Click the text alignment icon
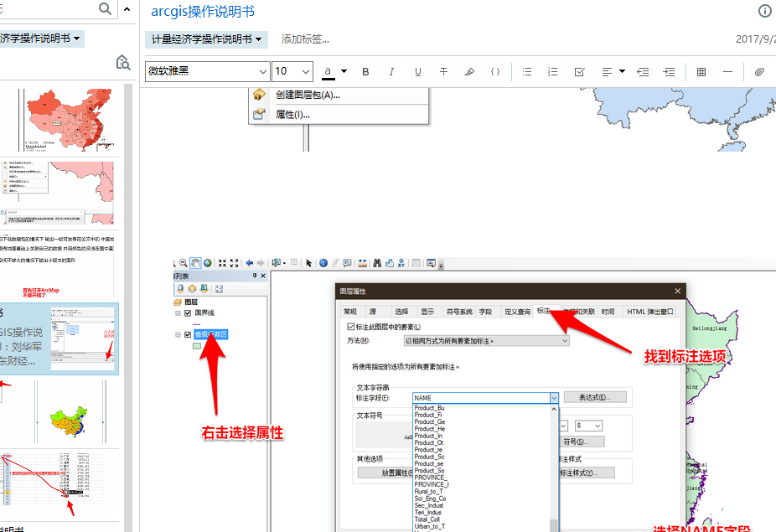This screenshot has height=532, width=776. pos(607,72)
